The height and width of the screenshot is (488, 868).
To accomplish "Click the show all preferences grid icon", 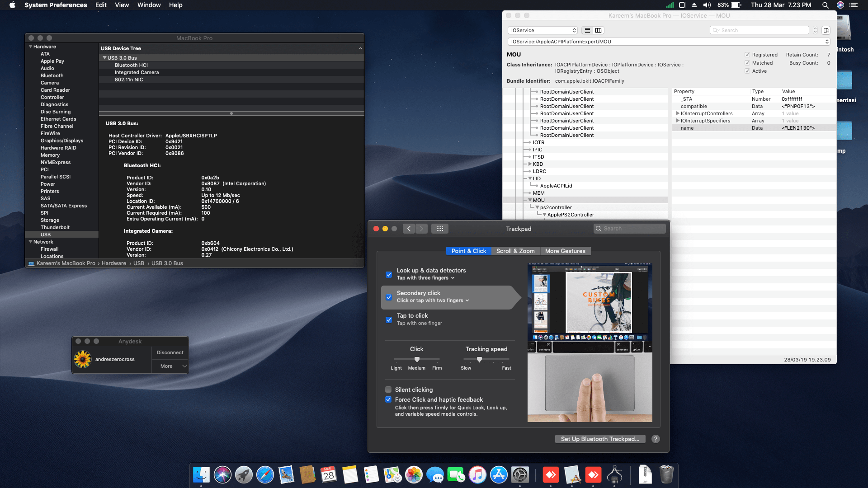I will (439, 229).
